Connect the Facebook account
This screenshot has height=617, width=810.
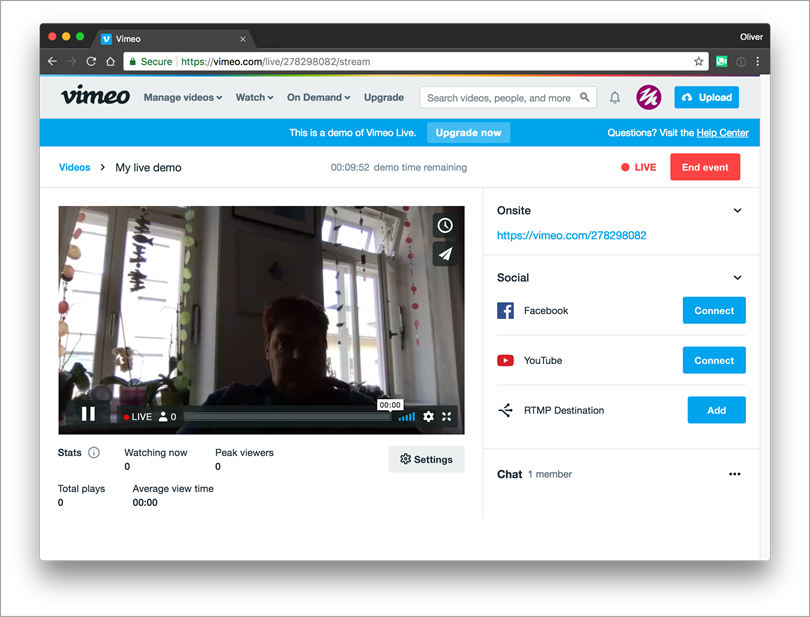point(714,311)
